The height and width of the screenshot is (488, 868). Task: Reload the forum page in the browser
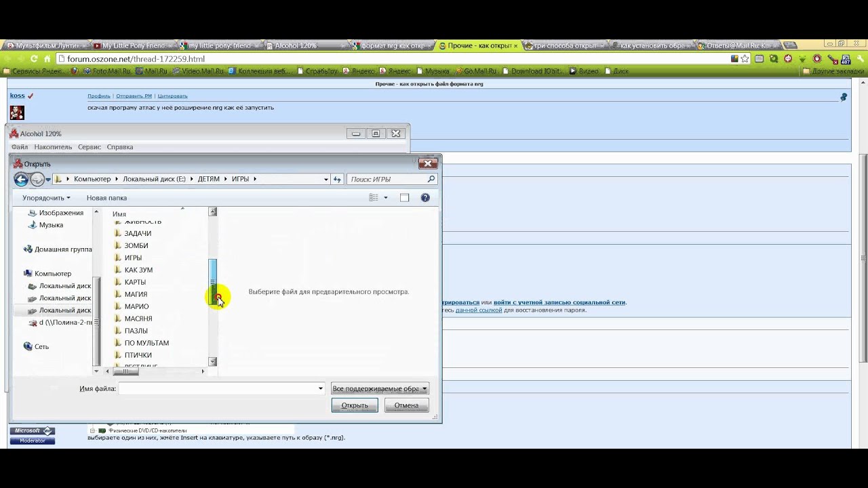[x=35, y=59]
